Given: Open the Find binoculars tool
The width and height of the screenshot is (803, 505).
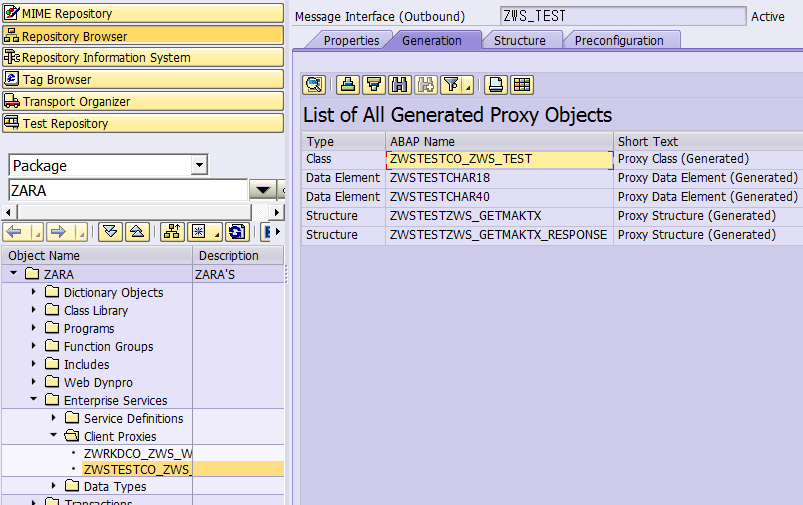Looking at the screenshot, I should click(399, 85).
